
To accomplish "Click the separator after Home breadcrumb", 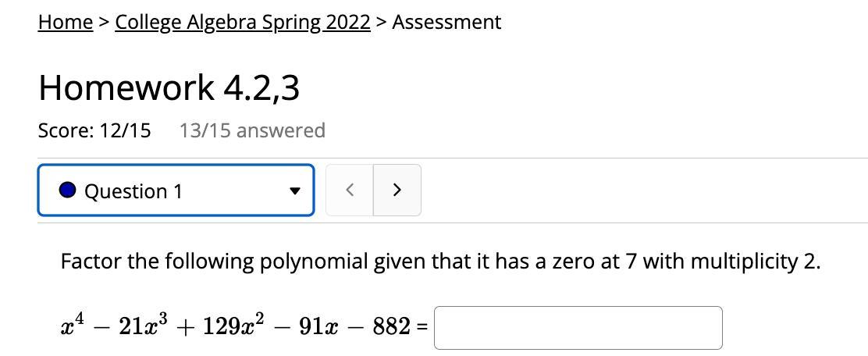I will pos(103,23).
